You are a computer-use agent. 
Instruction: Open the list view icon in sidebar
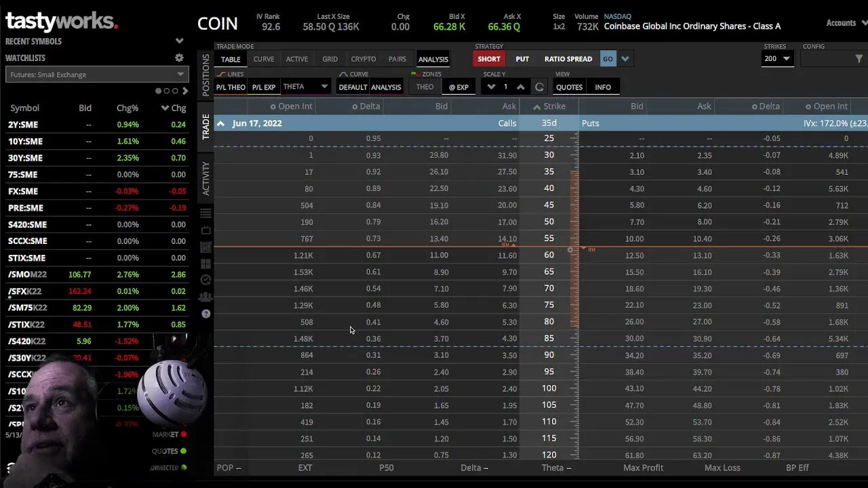coord(206,213)
